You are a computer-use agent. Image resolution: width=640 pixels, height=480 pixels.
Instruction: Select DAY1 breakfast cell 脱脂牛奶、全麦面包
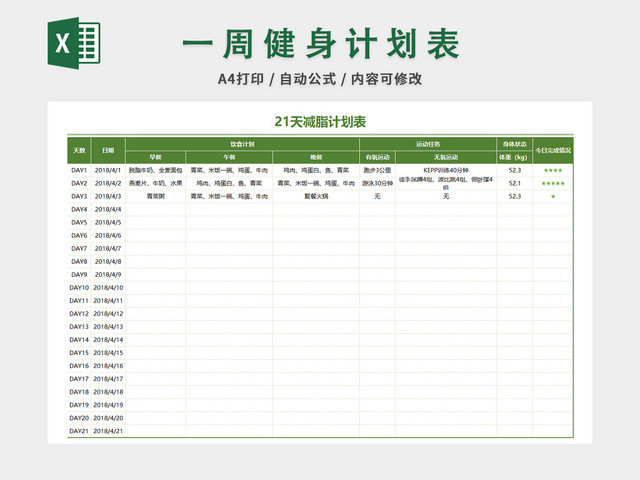156,170
